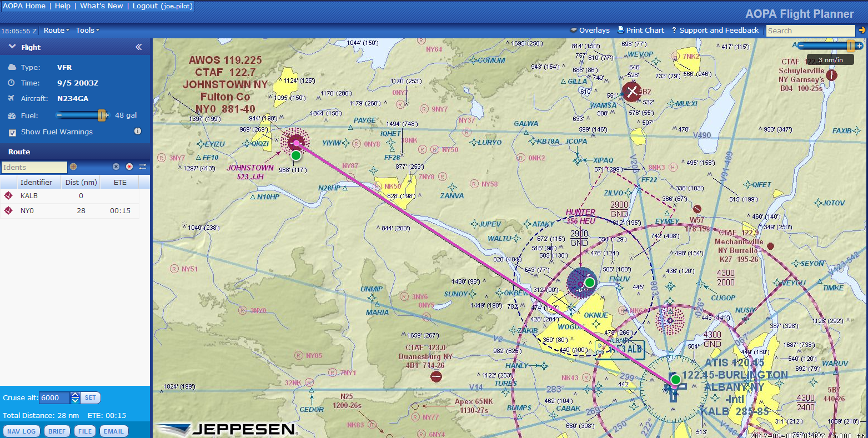868x438 pixels.
Task: Expand the Flight section arrow
Action: (12, 47)
